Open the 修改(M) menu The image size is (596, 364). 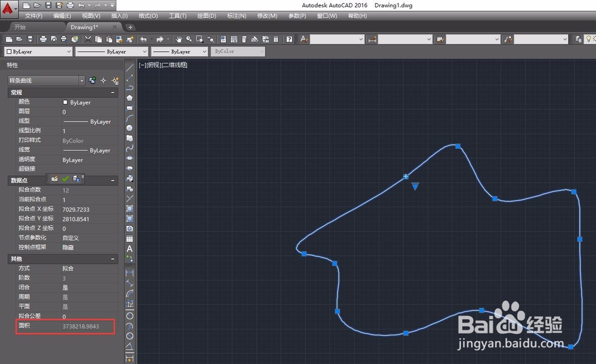click(x=267, y=16)
